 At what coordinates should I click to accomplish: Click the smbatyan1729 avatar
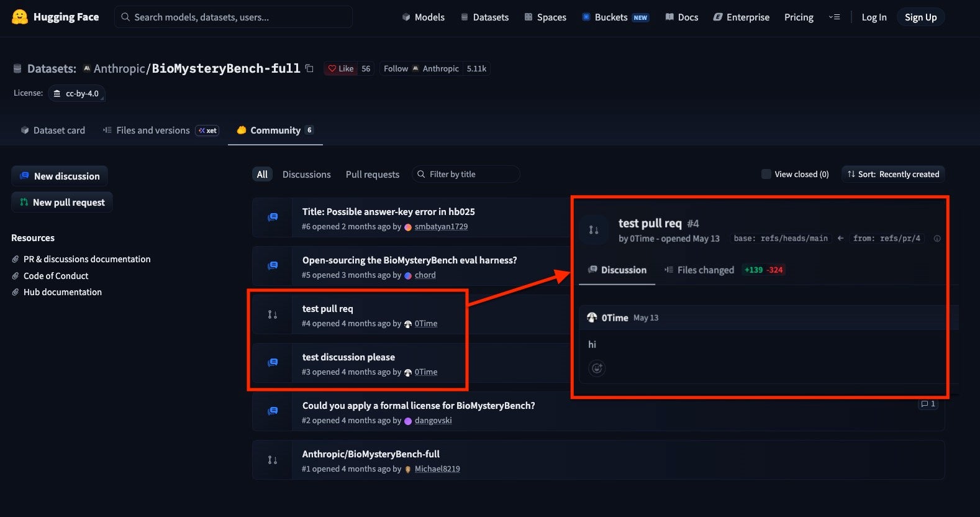click(x=408, y=227)
